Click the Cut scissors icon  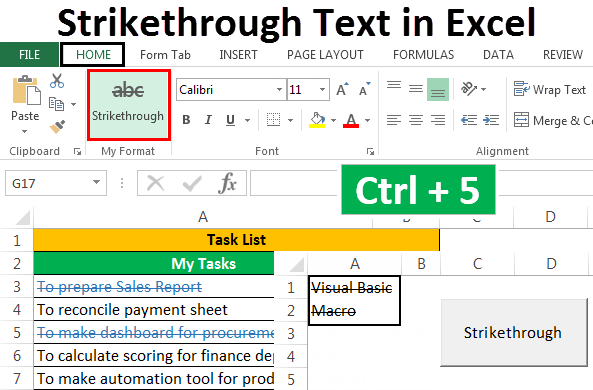point(57,81)
